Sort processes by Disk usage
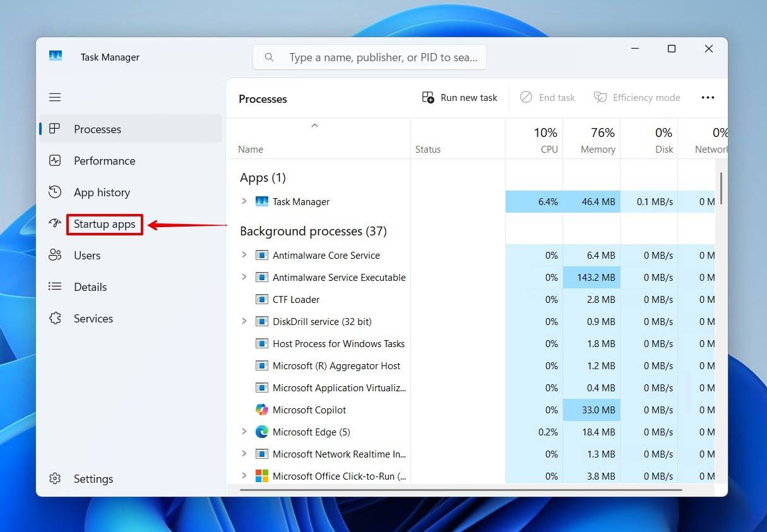Image resolution: width=767 pixels, height=532 pixels. 649,139
